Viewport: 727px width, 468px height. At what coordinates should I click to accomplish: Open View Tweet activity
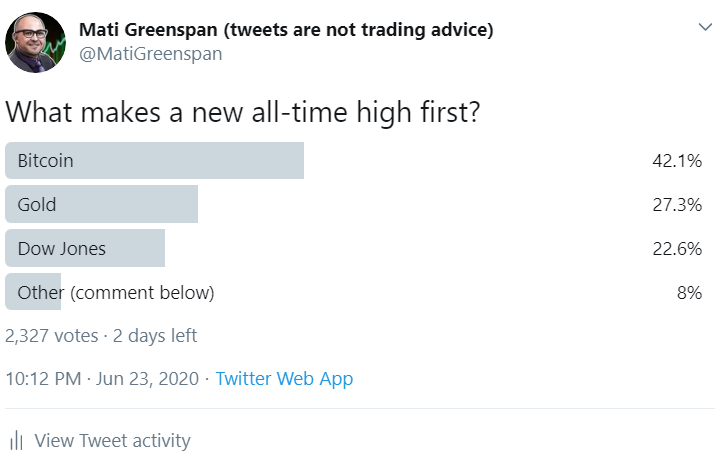(x=112, y=441)
